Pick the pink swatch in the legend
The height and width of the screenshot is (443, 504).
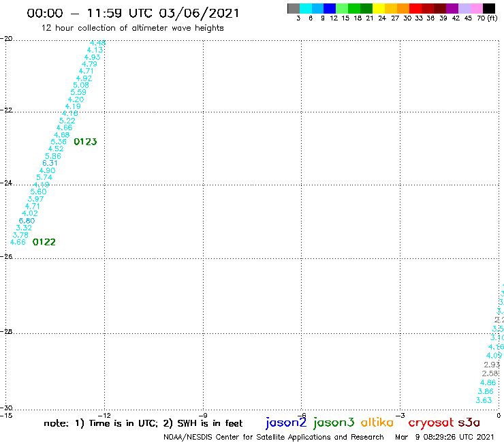pyautogui.click(x=476, y=8)
